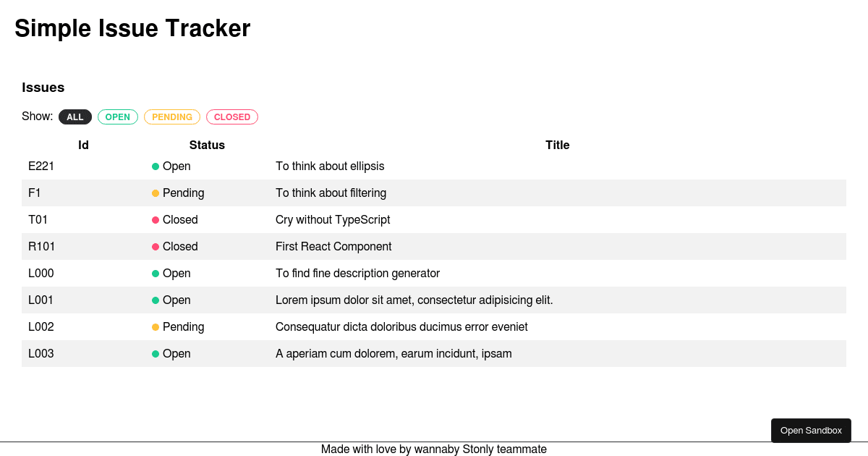Click the Status column header
The height and width of the screenshot is (456, 868).
tap(207, 145)
